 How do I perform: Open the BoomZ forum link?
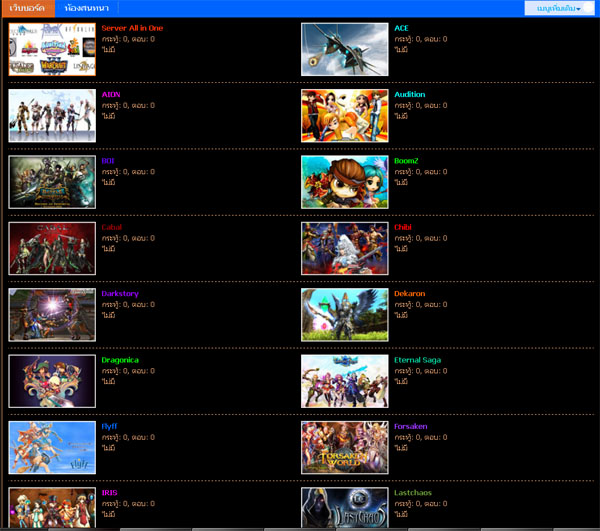click(406, 161)
